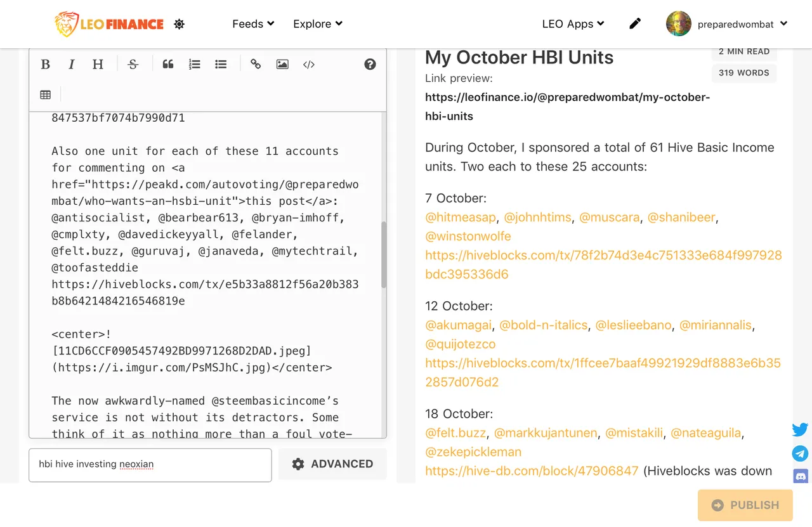
Task: Open @zekepickleman profile link
Action: [x=473, y=452]
